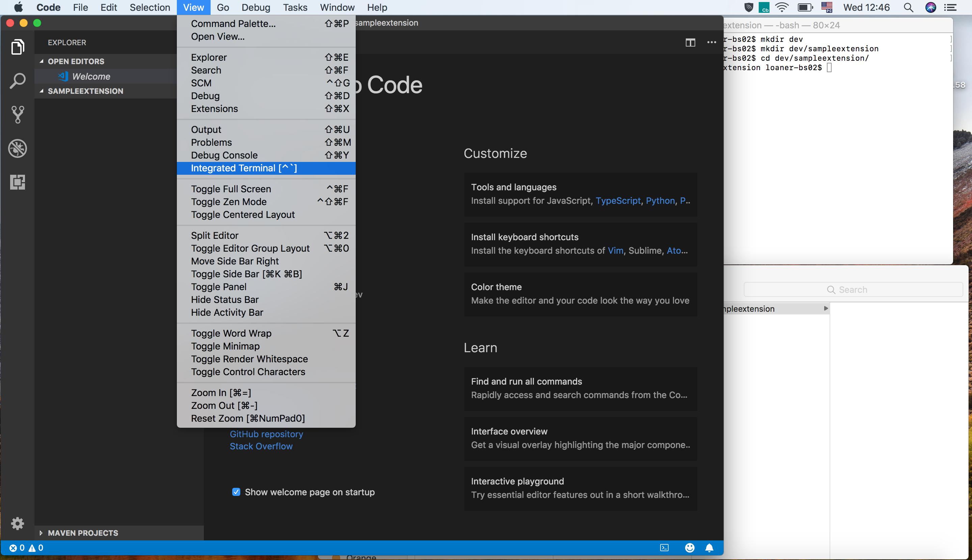
Task: Toggle Minimap from the View menu
Action: tap(225, 346)
